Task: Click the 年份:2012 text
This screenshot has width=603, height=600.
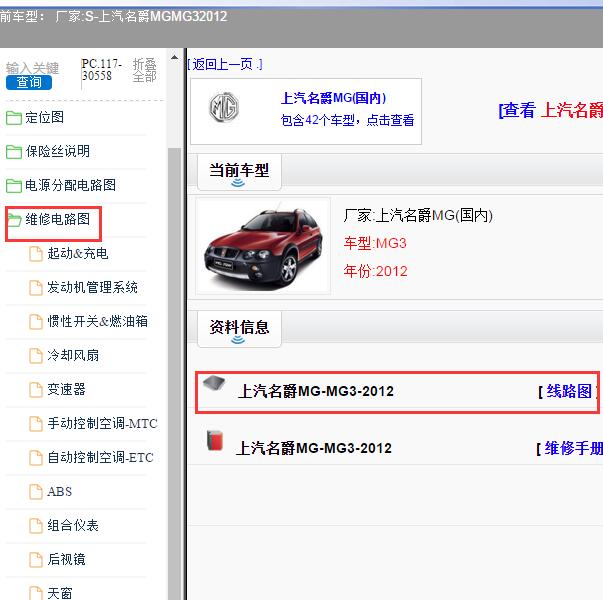Action: point(375,272)
